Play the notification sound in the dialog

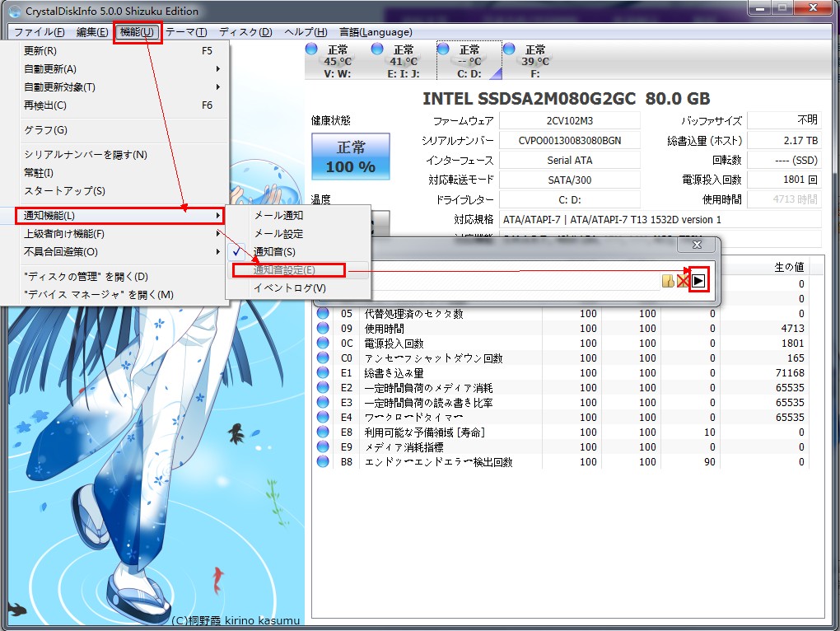click(698, 280)
